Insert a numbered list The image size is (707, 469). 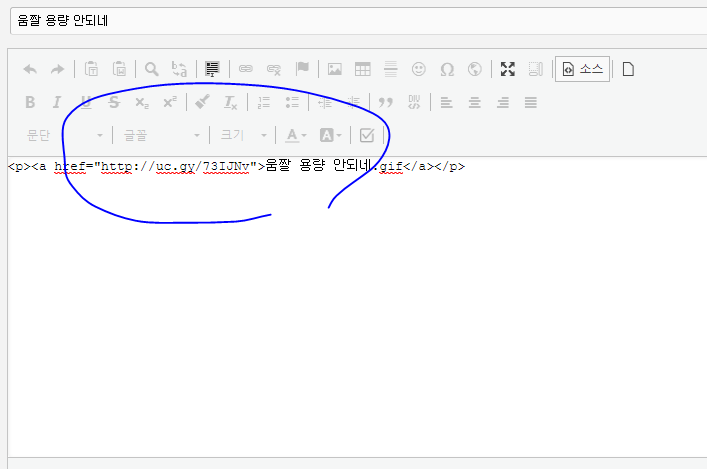pyautogui.click(x=264, y=102)
